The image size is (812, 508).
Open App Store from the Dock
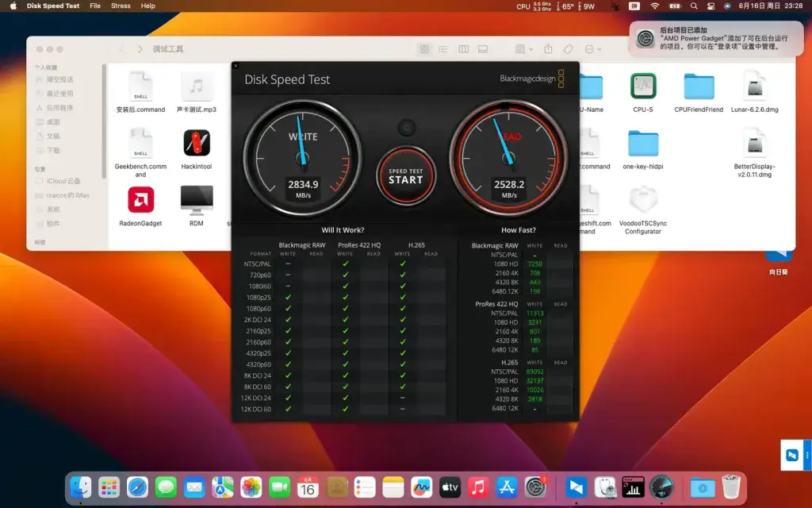pyautogui.click(x=507, y=487)
